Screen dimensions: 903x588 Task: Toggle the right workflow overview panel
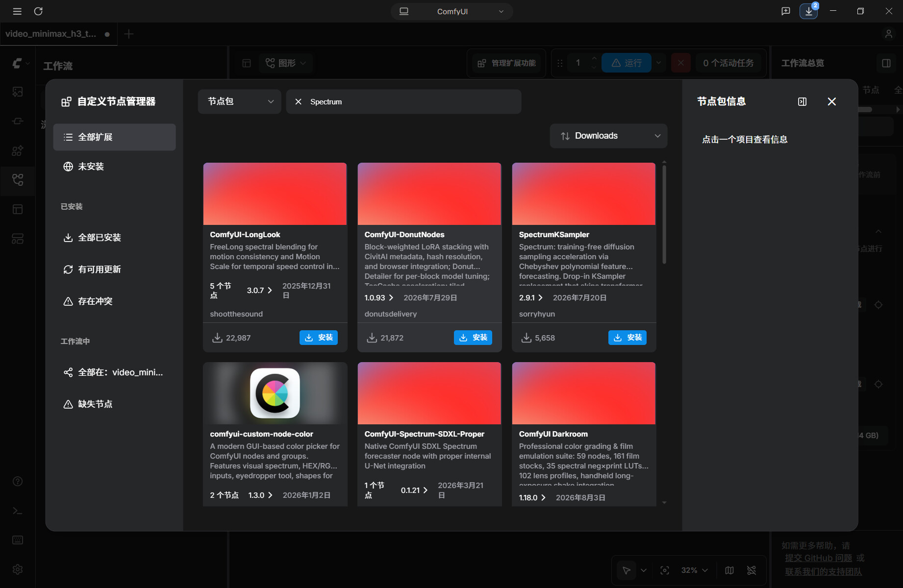pyautogui.click(x=886, y=63)
